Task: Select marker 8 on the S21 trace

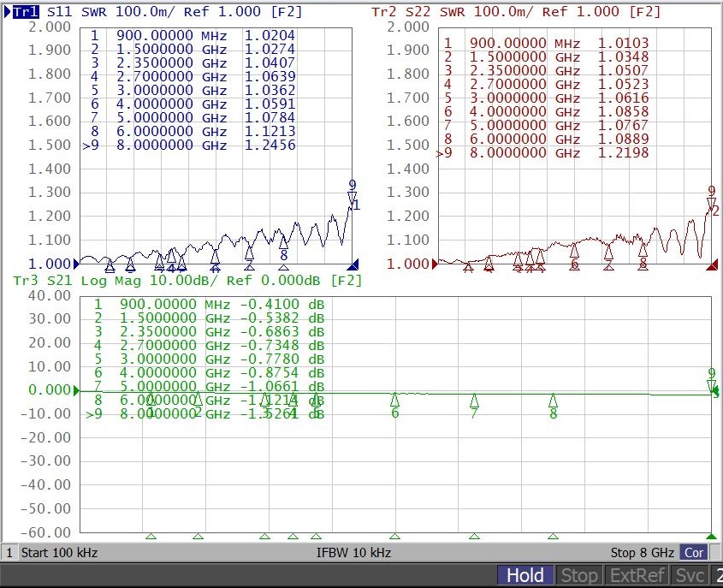Action: pos(554,401)
